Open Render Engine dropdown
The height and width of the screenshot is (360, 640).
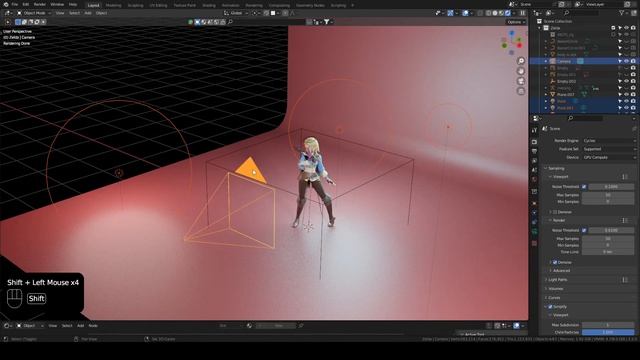pos(609,140)
